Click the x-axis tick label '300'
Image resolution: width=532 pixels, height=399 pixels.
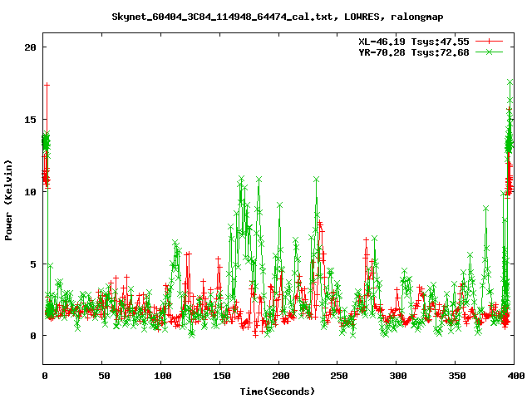tap(398, 376)
